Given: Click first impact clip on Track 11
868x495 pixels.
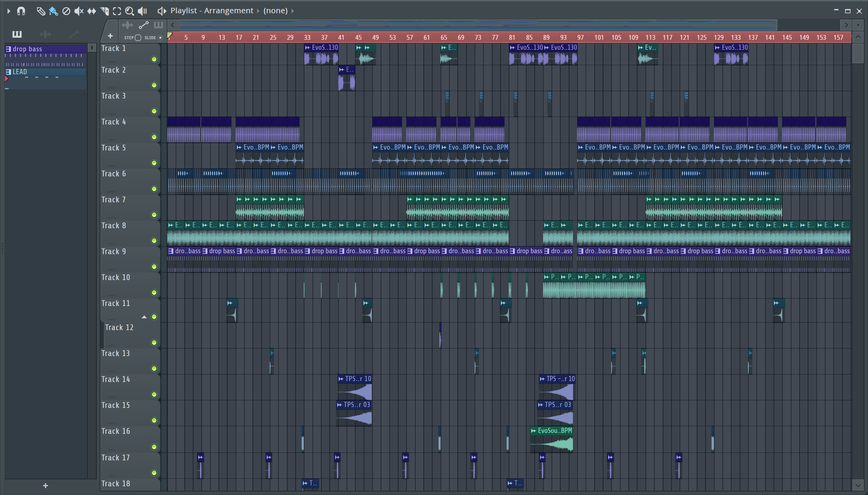Looking at the screenshot, I should [x=232, y=310].
